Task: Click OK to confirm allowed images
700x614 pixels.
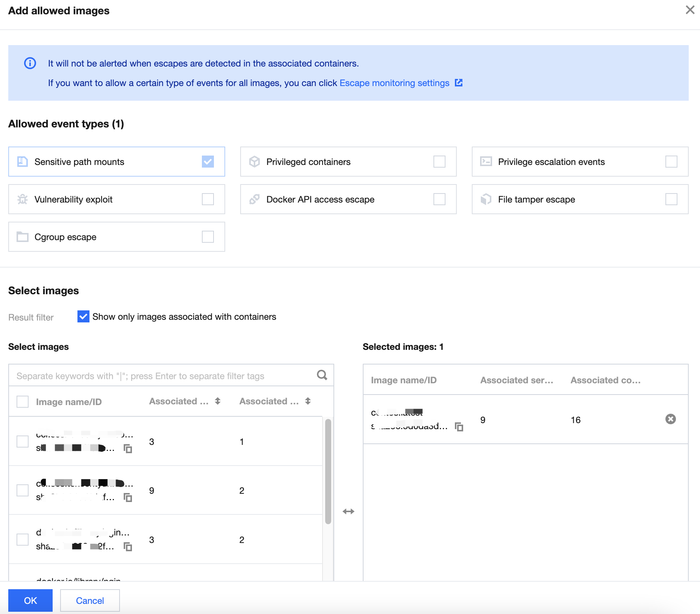Action: pos(30,600)
